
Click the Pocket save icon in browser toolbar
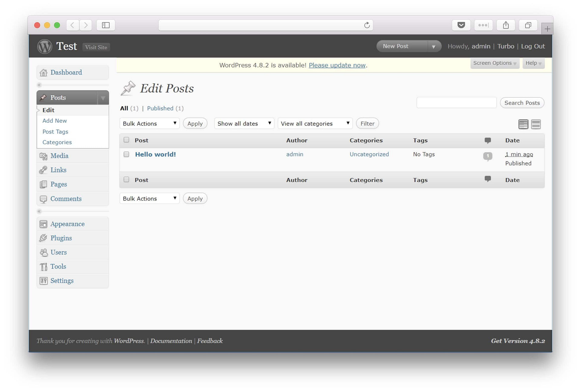[x=461, y=25]
